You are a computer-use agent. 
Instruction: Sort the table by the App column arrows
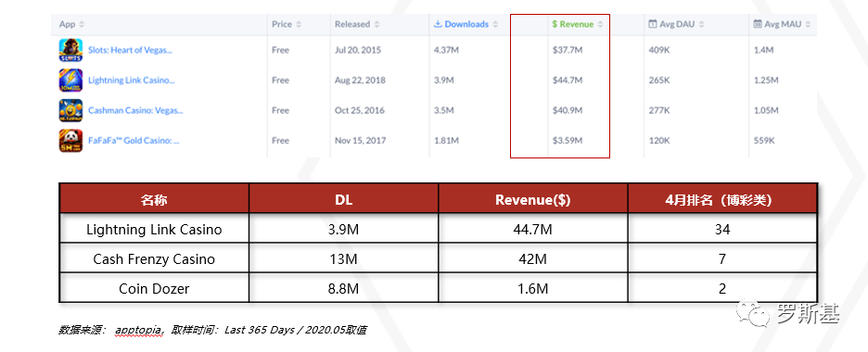[82, 24]
